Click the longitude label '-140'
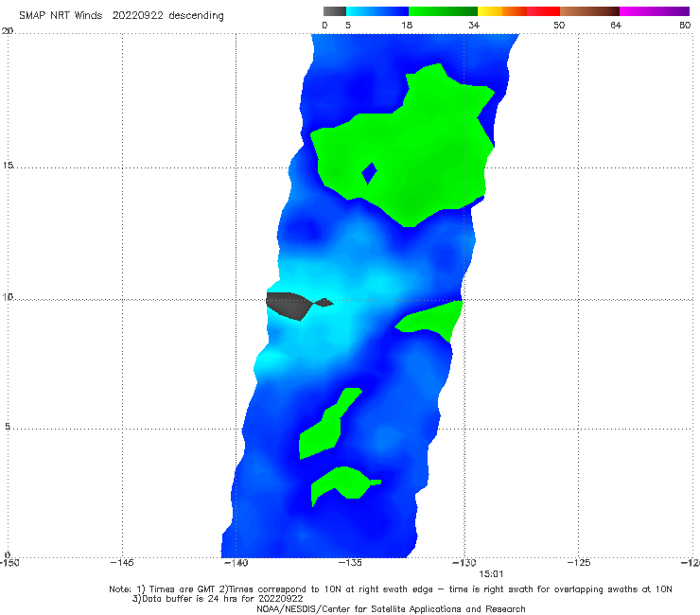700x615 pixels. (236, 563)
